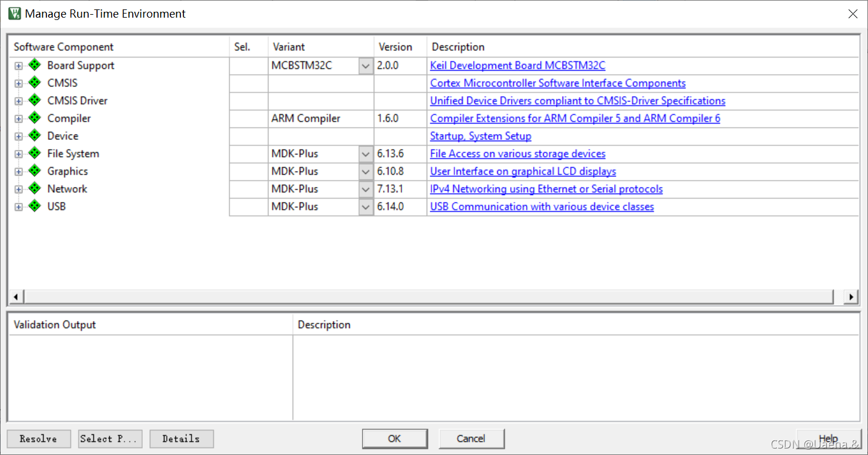Click the Cancel button
Image resolution: width=868 pixels, height=455 pixels.
tap(471, 439)
